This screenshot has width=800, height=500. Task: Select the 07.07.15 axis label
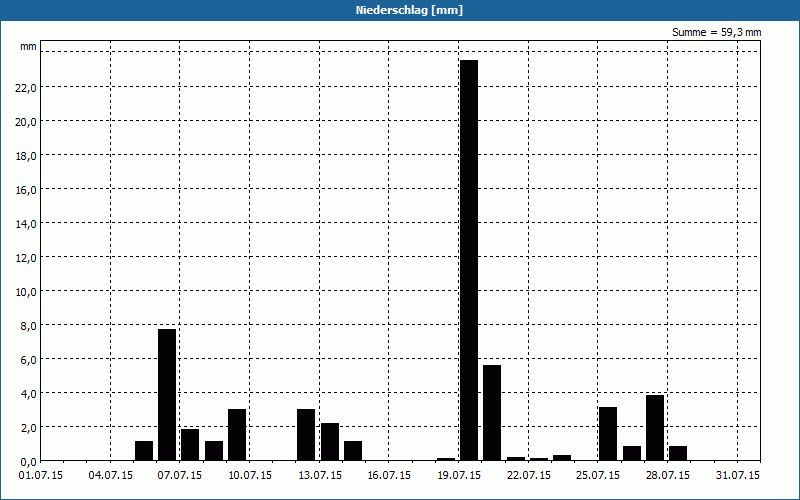coord(180,476)
